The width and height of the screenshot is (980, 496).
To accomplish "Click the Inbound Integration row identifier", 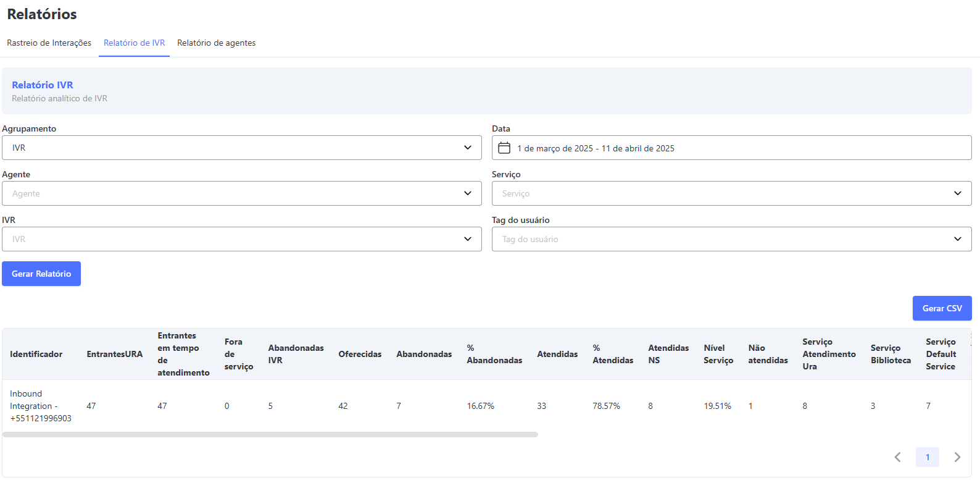I will click(x=40, y=406).
